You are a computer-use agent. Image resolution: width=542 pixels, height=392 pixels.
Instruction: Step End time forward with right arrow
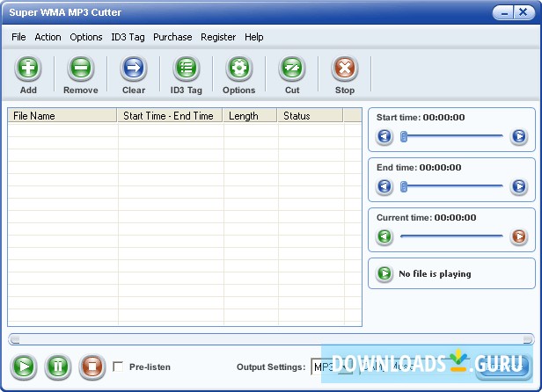pos(519,186)
